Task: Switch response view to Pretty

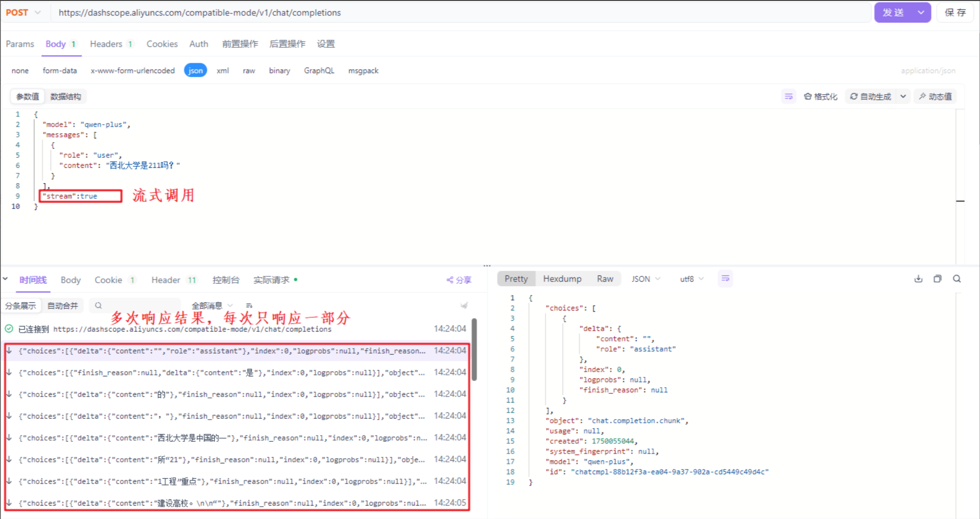Action: tap(516, 279)
